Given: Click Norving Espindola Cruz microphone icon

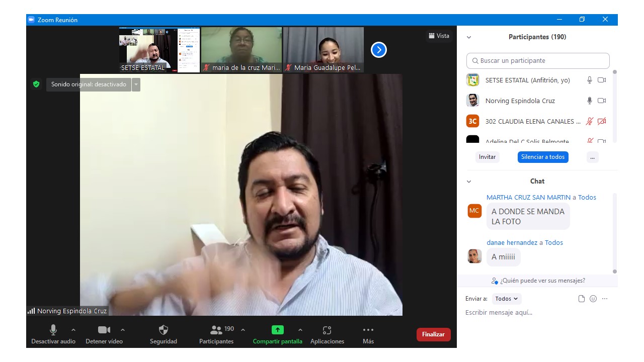Looking at the screenshot, I should coord(590,101).
